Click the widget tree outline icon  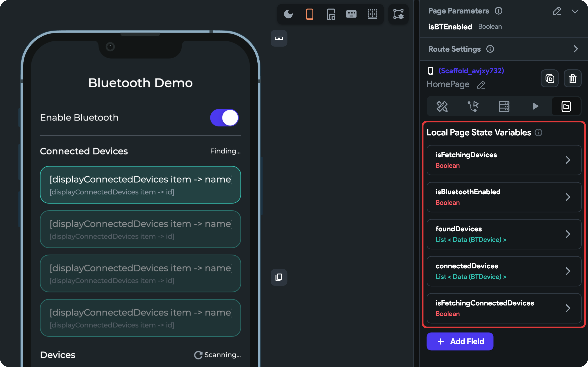[398, 14]
